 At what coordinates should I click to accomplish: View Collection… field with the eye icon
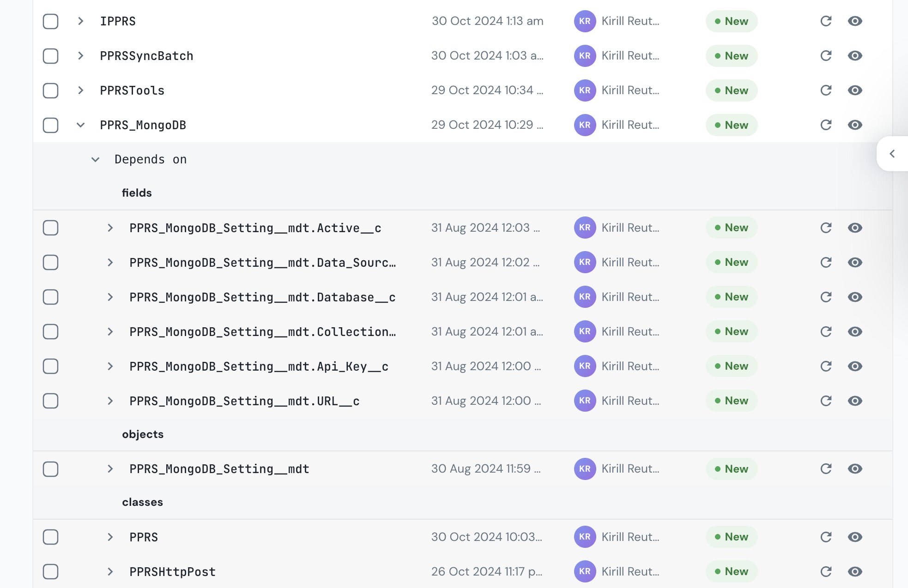click(855, 331)
